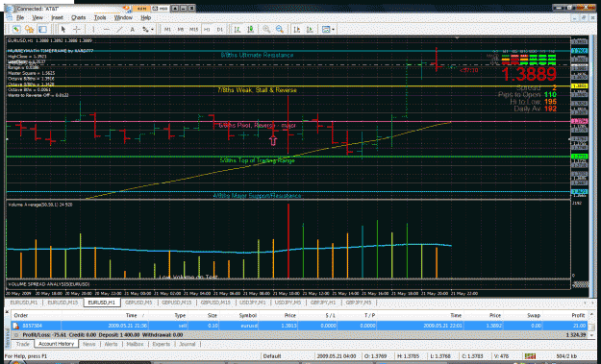Open the File menu

(20, 17)
